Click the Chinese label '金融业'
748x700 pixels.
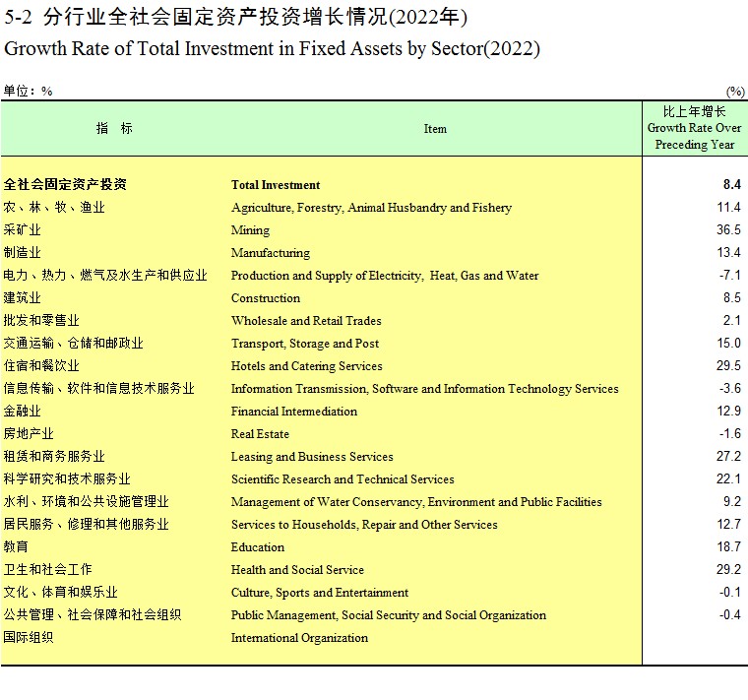tap(22, 411)
